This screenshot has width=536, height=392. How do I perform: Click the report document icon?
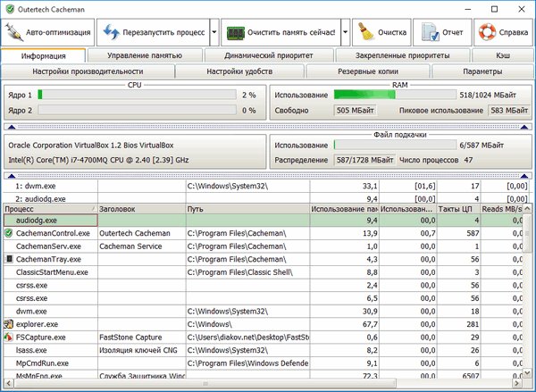click(x=430, y=32)
